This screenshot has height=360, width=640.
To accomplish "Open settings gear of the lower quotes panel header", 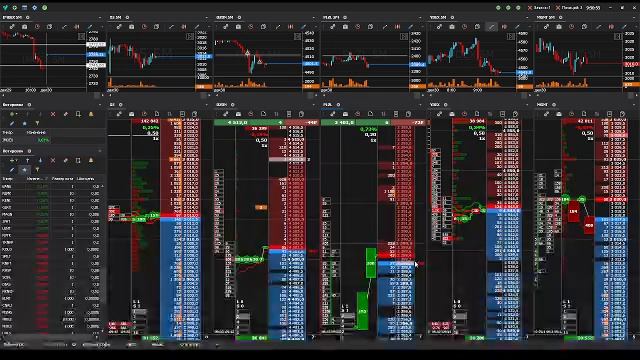I will point(29,151).
